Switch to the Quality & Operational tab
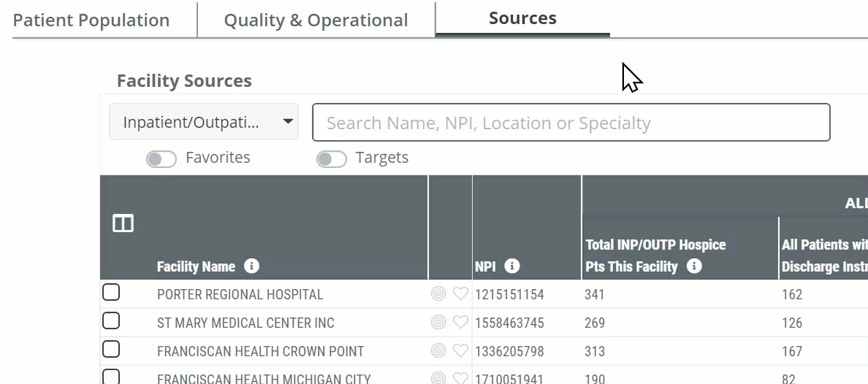Image resolution: width=868 pixels, height=384 pixels. [x=316, y=20]
